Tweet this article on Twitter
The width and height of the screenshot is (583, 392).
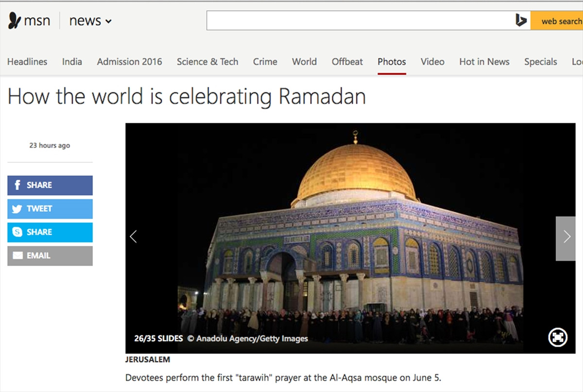click(50, 209)
